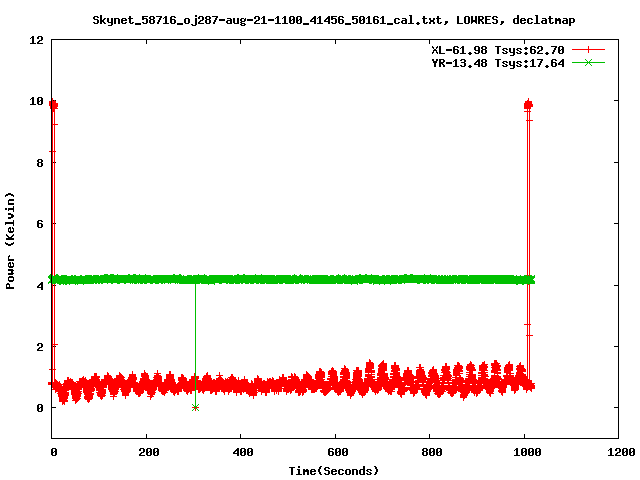Click the green outlier point at zero power
This screenshot has width=640, height=480.
(x=196, y=407)
